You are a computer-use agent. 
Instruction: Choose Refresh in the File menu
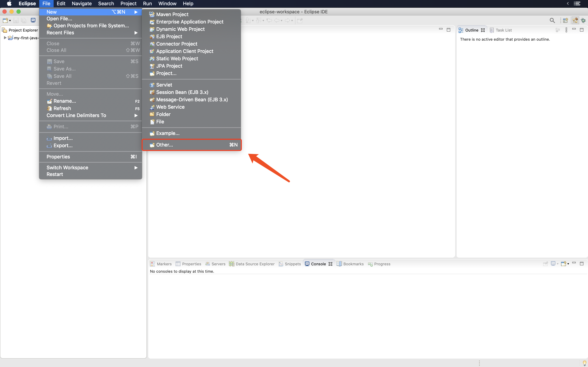point(90,108)
